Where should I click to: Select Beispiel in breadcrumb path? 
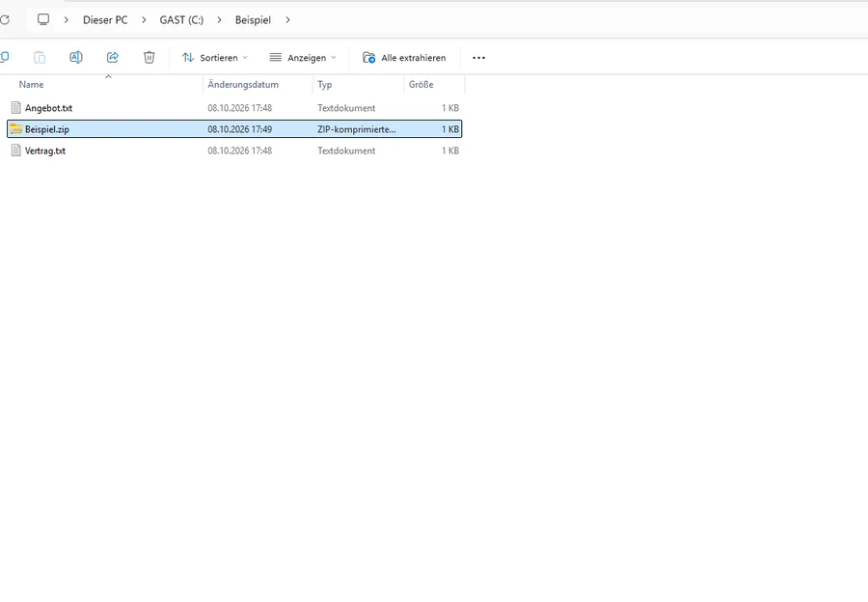point(253,20)
